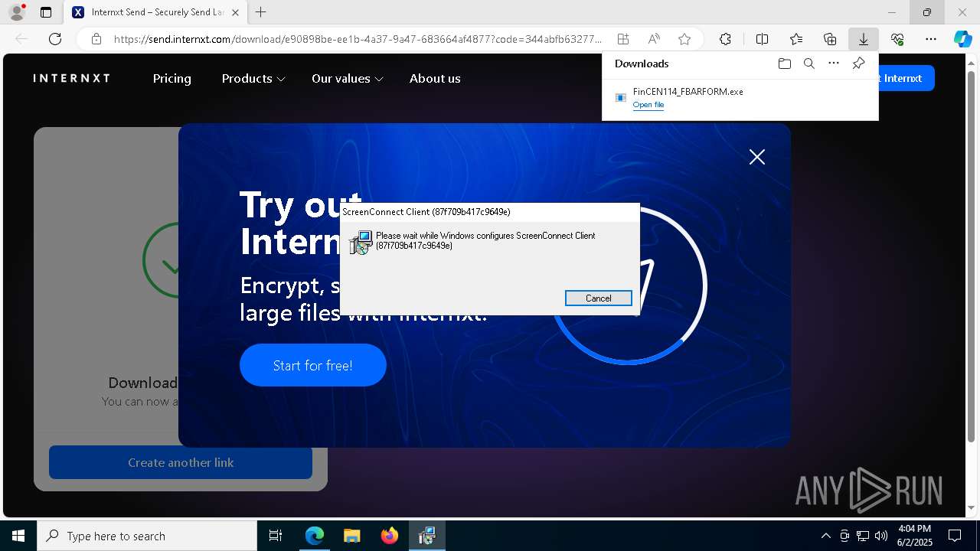Viewport: 980px width, 551px height.
Task: Open Microsoft Edge from taskbar
Action: point(315,536)
